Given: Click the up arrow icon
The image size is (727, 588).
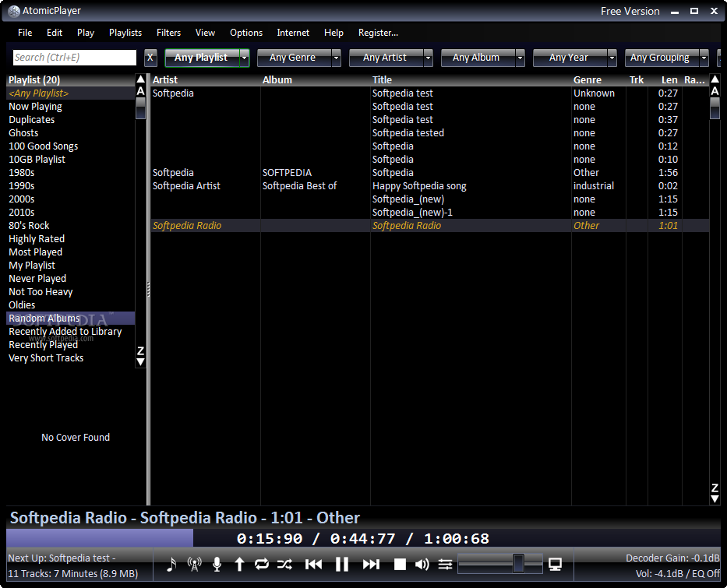Looking at the screenshot, I should tap(239, 565).
